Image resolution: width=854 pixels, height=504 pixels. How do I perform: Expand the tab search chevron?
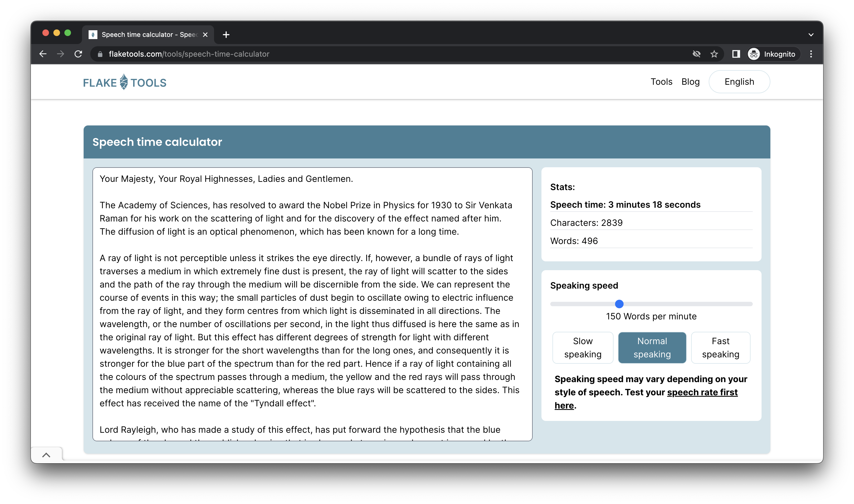click(811, 35)
